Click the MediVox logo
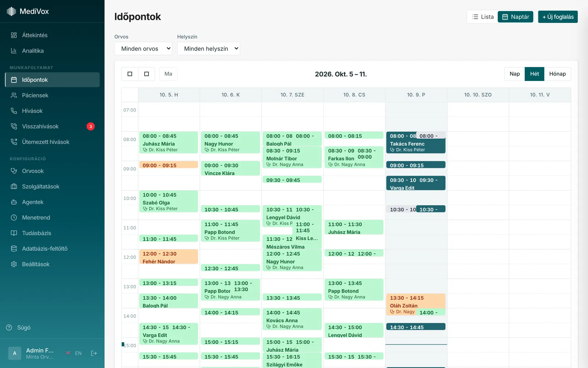Screen dimensions: 588x368 pyautogui.click(x=28, y=11)
